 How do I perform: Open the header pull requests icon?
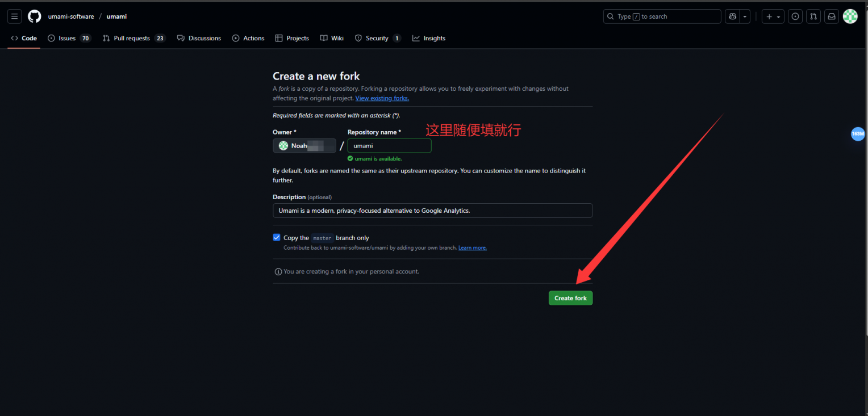[x=813, y=16]
